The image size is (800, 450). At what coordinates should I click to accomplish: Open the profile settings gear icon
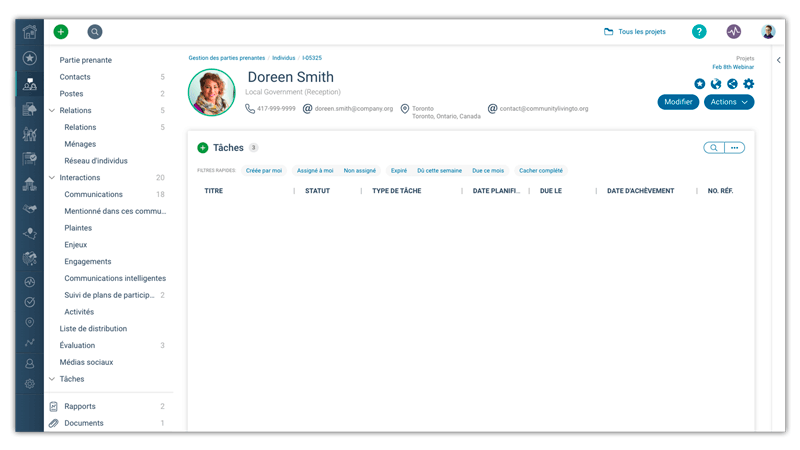click(748, 84)
